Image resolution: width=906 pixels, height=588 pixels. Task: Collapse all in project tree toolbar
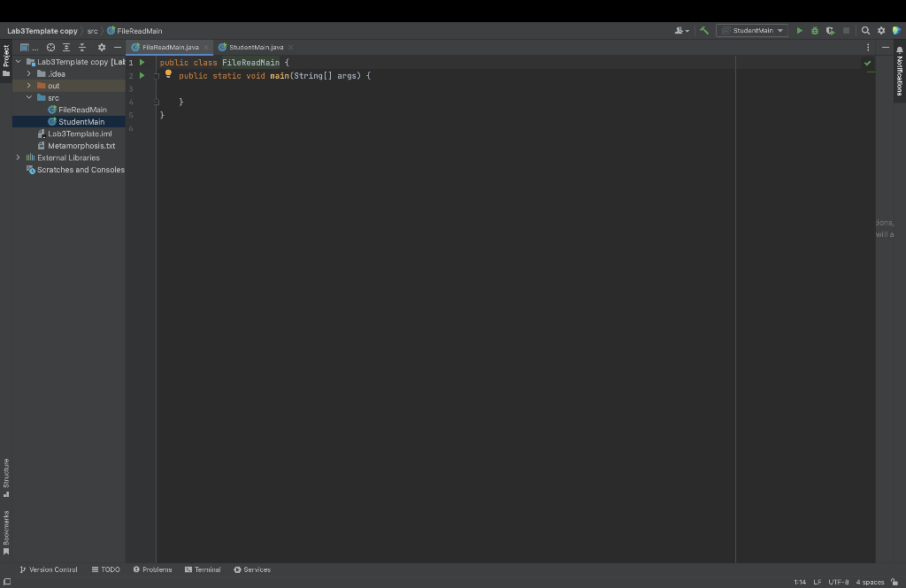coord(82,48)
